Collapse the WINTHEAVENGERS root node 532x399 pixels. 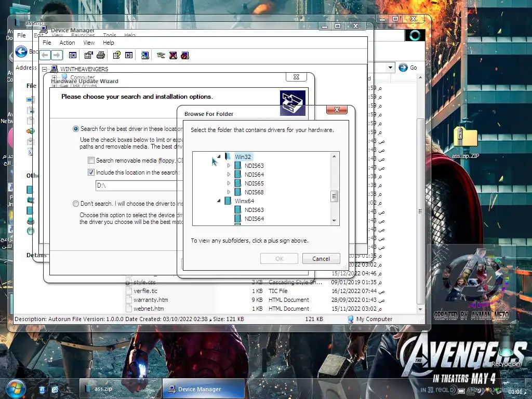45,69
